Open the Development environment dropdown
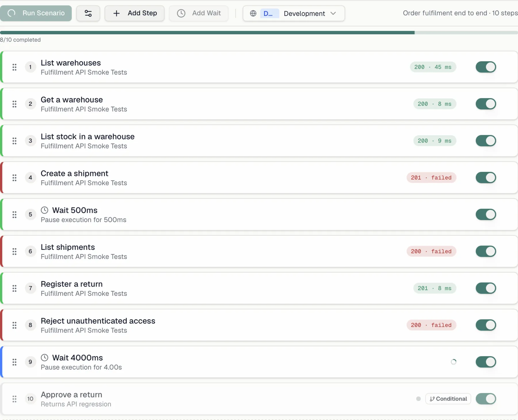The image size is (518, 420). point(294,14)
